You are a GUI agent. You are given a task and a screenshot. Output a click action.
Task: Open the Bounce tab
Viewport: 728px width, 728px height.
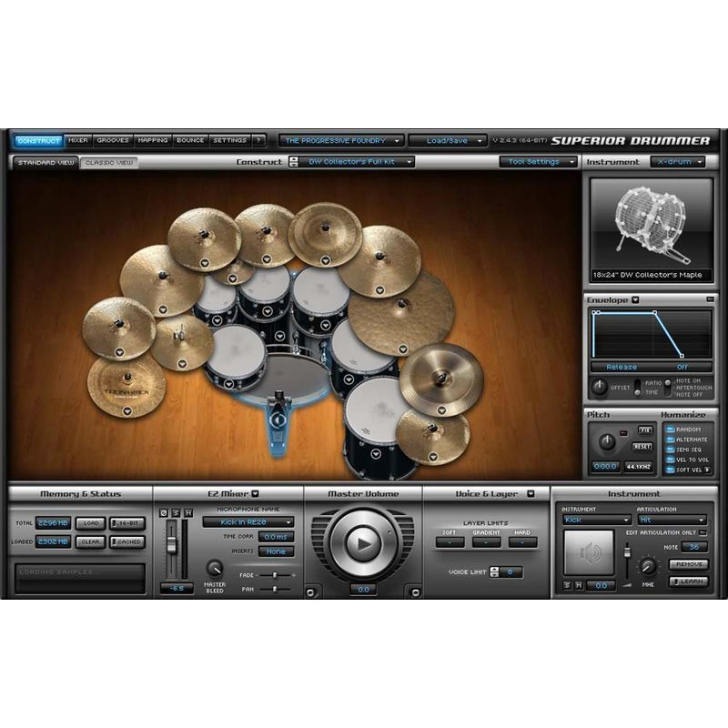(190, 141)
